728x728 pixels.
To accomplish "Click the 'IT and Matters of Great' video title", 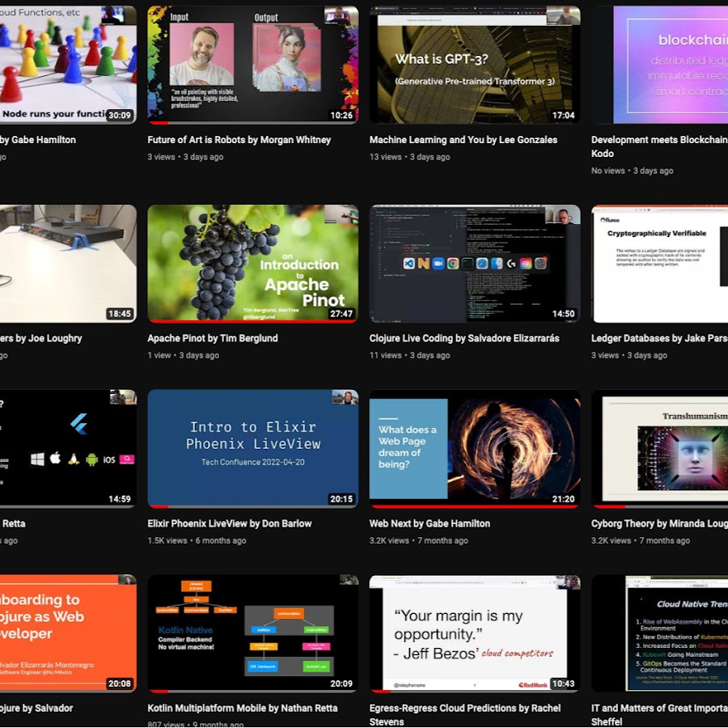I will point(660,715).
